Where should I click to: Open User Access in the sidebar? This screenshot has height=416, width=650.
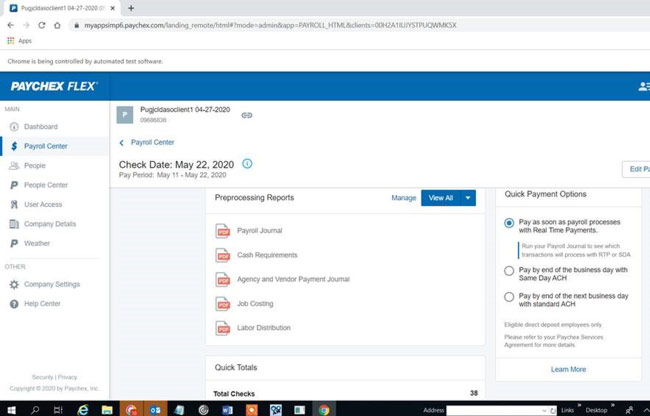tap(43, 205)
